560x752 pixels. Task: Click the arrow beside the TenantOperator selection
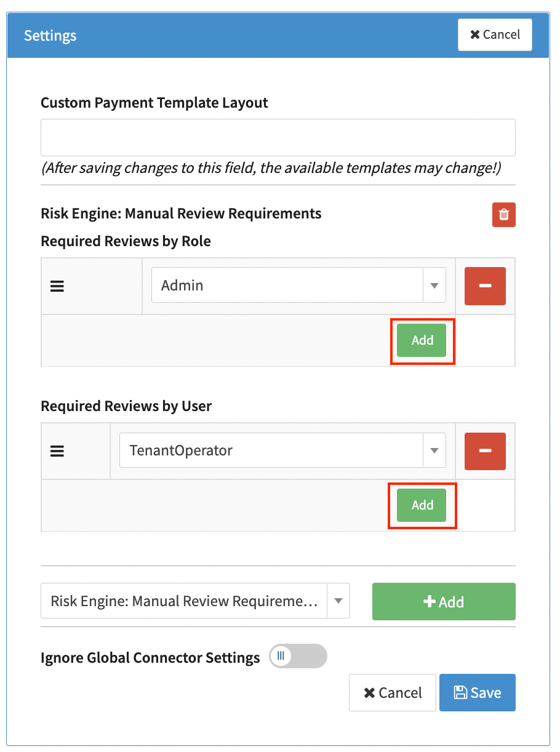(434, 450)
